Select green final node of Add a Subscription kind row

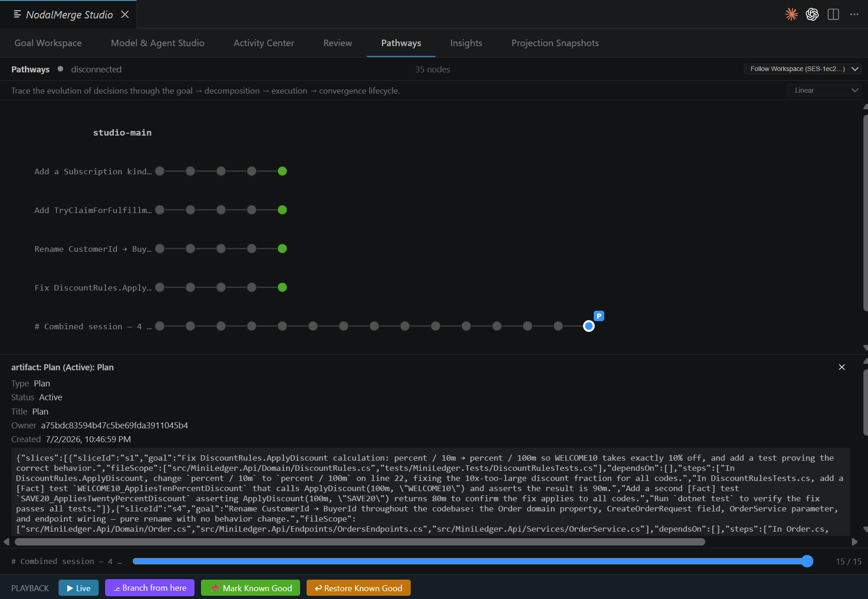point(283,171)
